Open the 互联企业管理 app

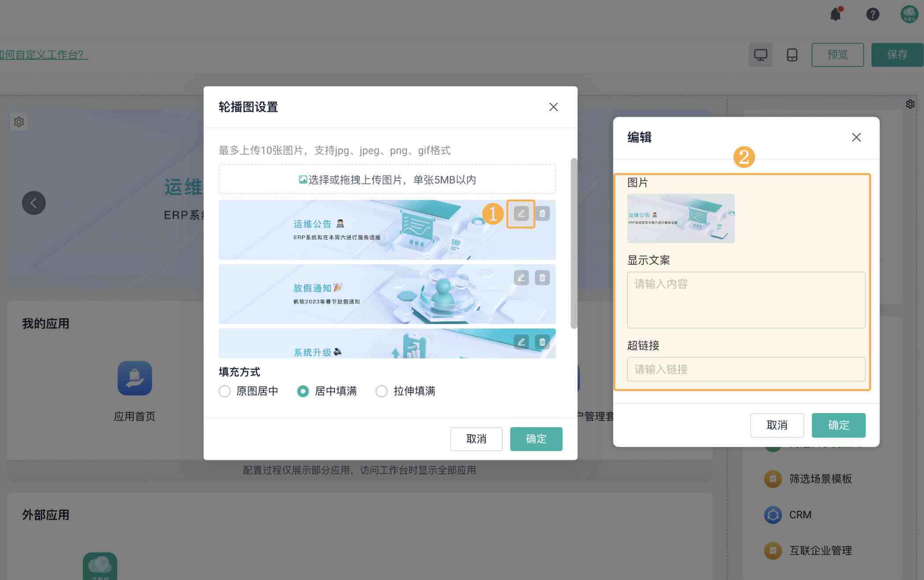coord(808,550)
